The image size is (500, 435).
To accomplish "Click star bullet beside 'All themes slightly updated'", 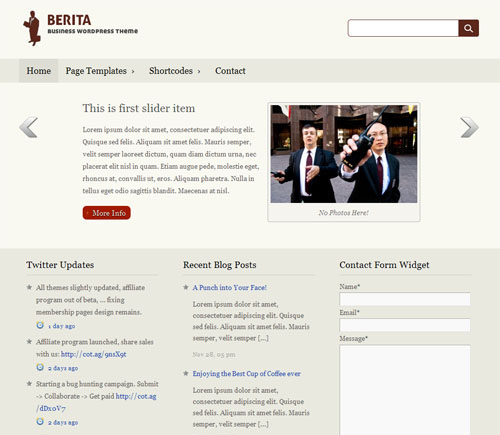I will click(x=29, y=287).
